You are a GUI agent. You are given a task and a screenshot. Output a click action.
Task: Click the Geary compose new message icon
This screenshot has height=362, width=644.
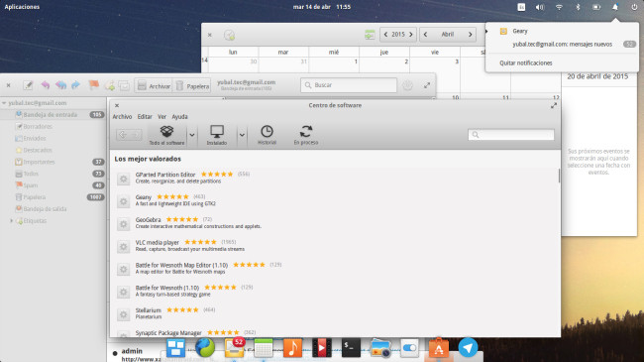(28, 85)
